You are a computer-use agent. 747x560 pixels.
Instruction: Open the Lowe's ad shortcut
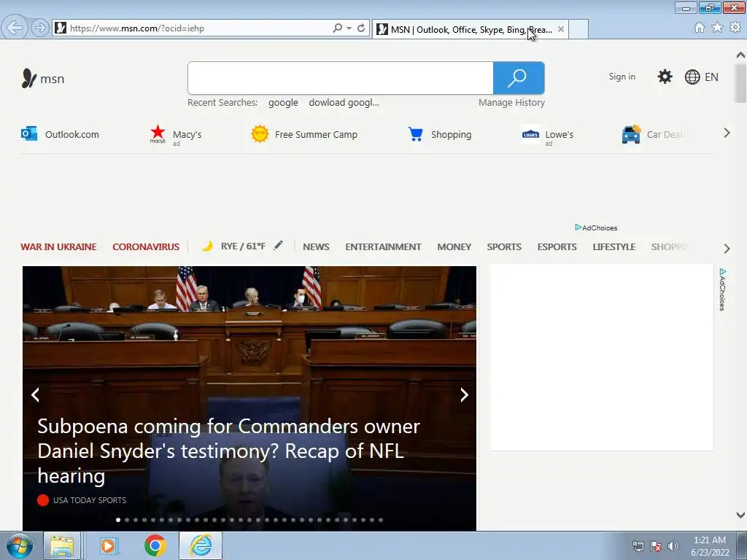click(x=547, y=136)
